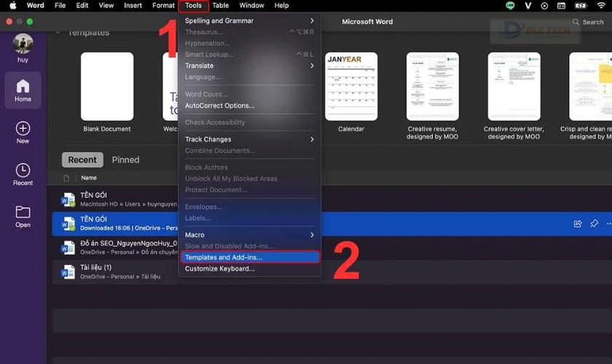Open the Word application menu
The height and width of the screenshot is (364, 612).
pyautogui.click(x=35, y=6)
